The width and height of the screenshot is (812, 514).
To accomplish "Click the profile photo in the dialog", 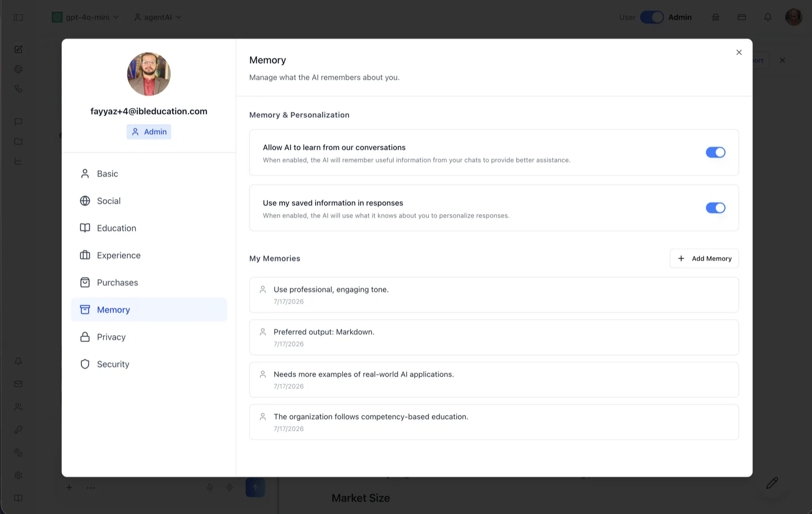I will [x=149, y=74].
